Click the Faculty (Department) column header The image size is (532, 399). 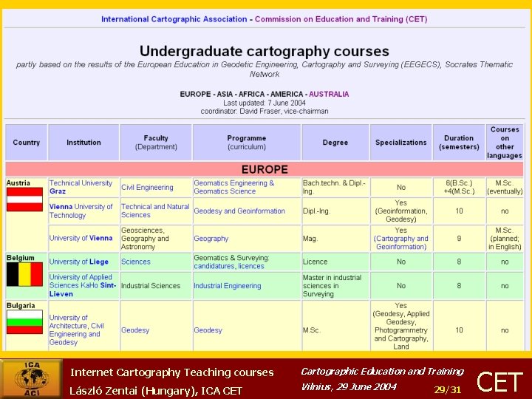click(156, 142)
